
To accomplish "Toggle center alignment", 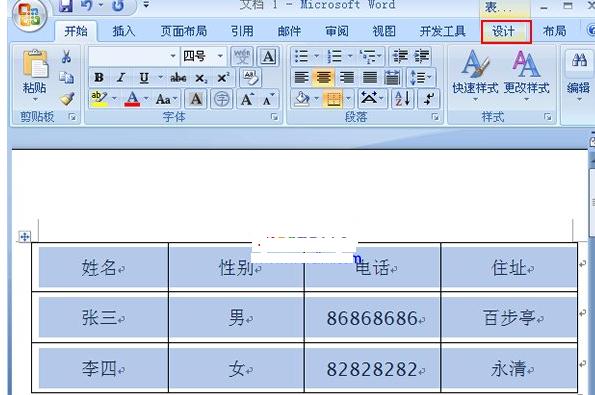I will 323,78.
